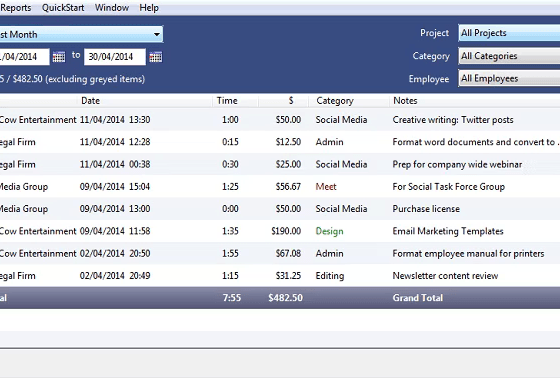Image resolution: width=560 pixels, height=378 pixels.
Task: Click the $31.25 amount cell
Action: (x=288, y=276)
